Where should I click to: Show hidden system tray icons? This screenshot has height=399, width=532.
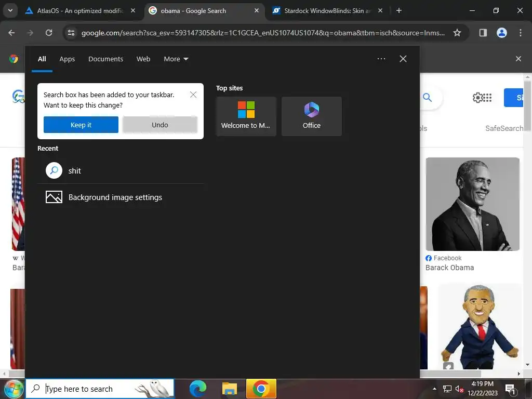tap(434, 389)
